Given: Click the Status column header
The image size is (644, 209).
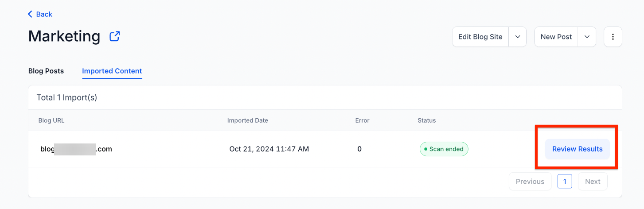Looking at the screenshot, I should (426, 120).
